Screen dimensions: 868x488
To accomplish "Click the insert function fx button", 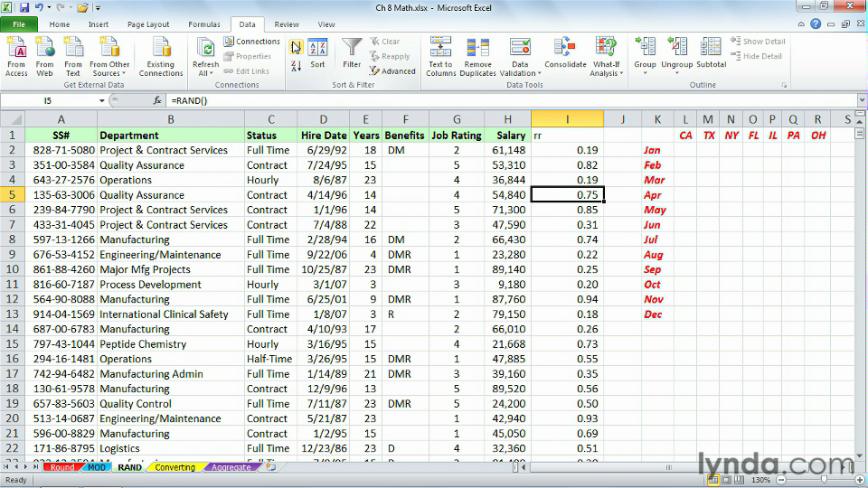I will point(157,100).
